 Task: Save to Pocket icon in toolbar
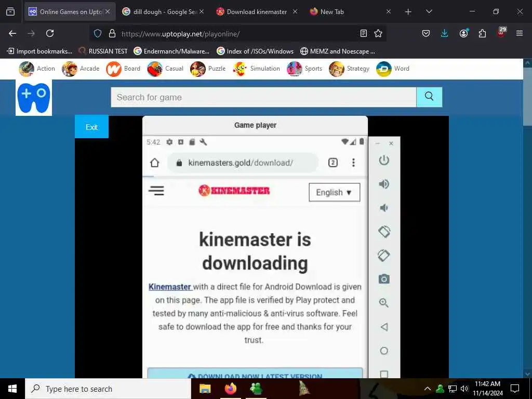click(x=426, y=33)
